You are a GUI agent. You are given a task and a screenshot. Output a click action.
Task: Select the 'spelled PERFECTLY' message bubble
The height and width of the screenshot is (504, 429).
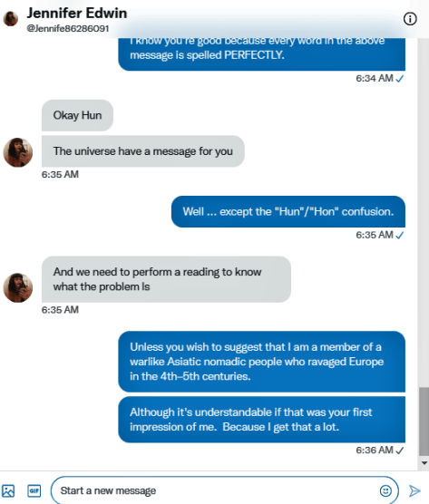[262, 54]
